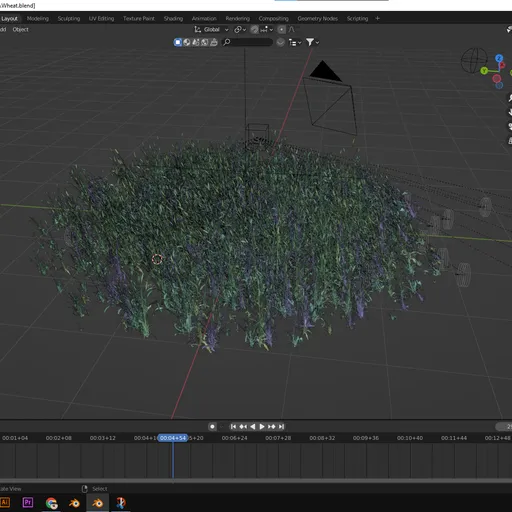Click the 3D cursor in viewport
The width and height of the screenshot is (512, 512).
(157, 259)
